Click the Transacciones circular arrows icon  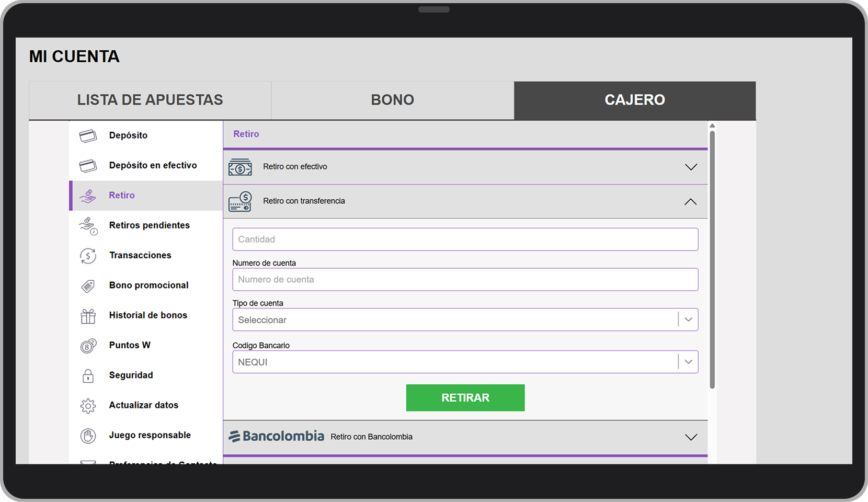tap(88, 256)
